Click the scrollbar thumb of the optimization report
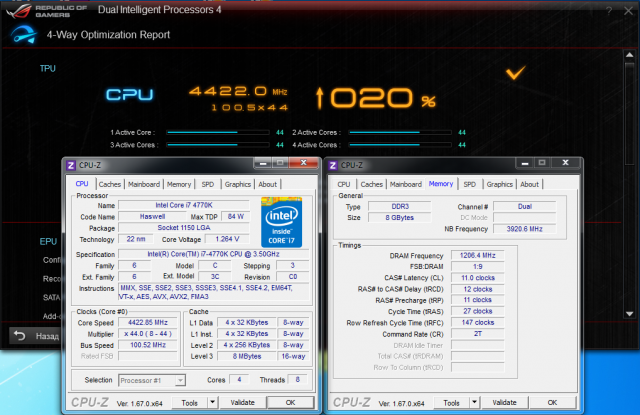Image resolution: width=640 pixels, height=415 pixels. pyautogui.click(x=629, y=114)
